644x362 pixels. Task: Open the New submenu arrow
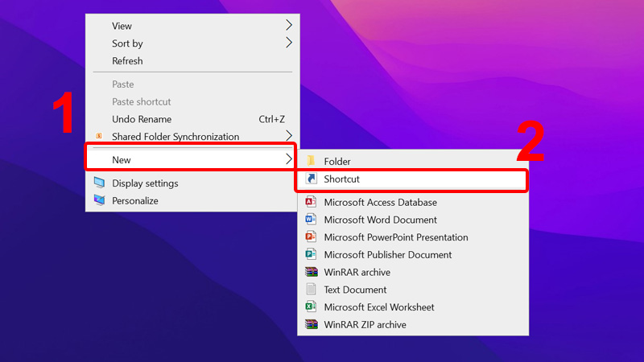(x=289, y=160)
